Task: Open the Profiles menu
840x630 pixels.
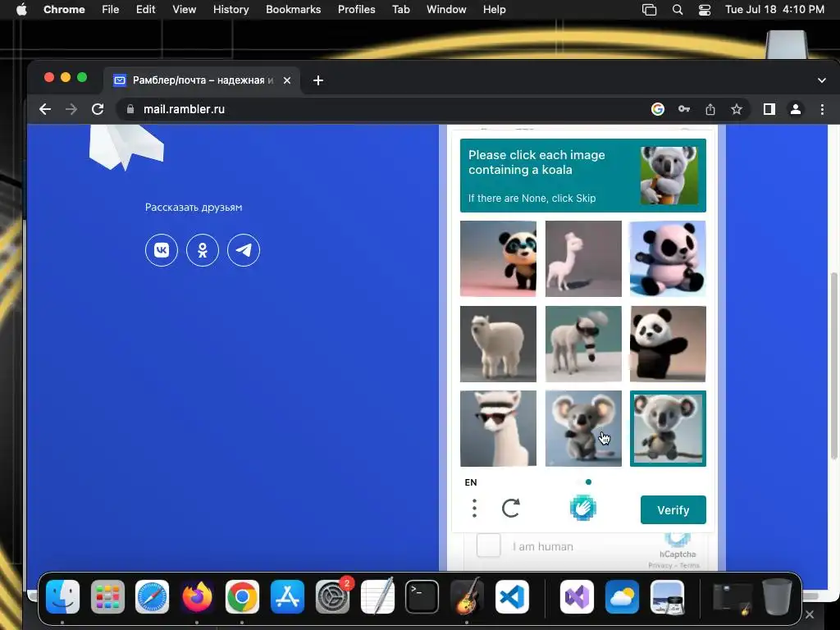Action: click(356, 10)
